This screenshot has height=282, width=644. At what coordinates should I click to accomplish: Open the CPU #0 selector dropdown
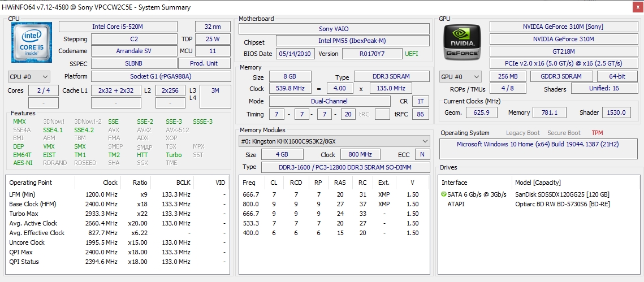point(29,77)
